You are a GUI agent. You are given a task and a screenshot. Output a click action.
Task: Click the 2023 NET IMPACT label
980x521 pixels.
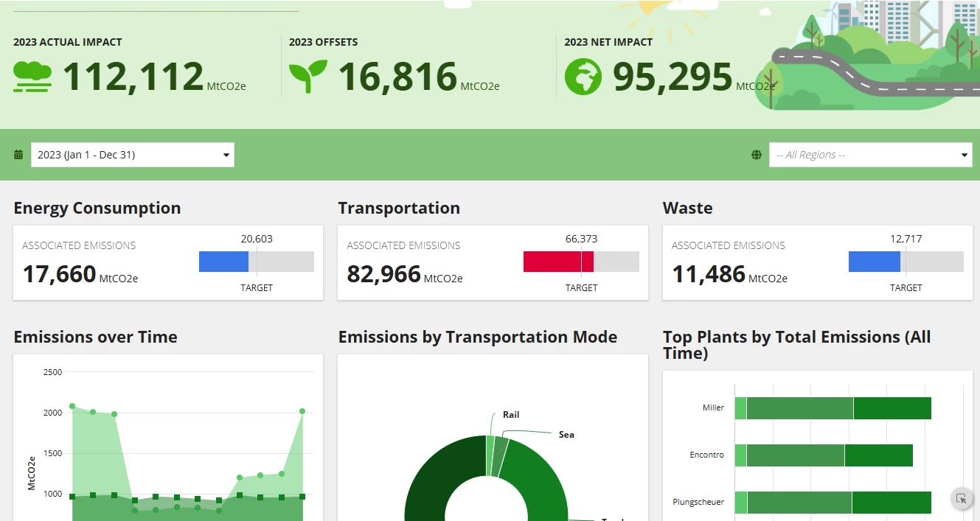(x=608, y=42)
